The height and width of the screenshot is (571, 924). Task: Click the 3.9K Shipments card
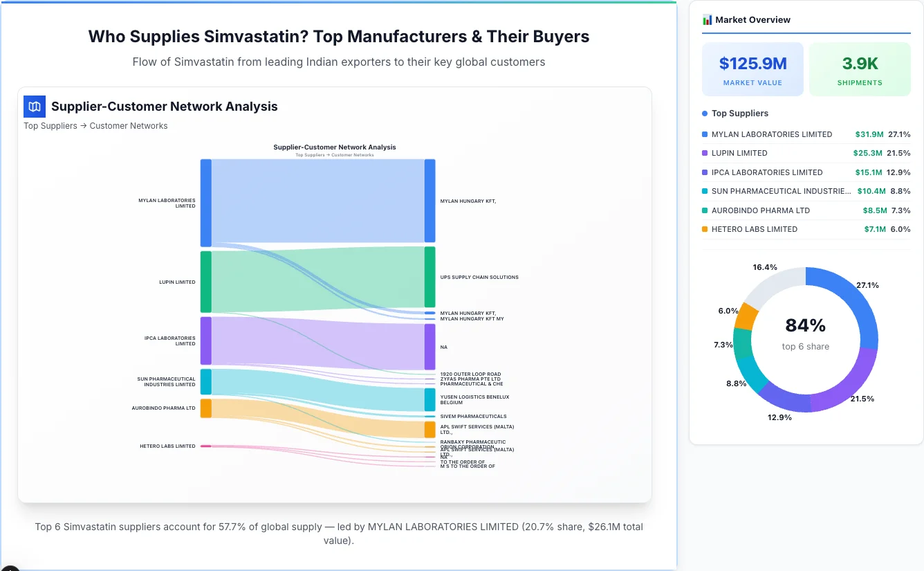[x=860, y=69]
